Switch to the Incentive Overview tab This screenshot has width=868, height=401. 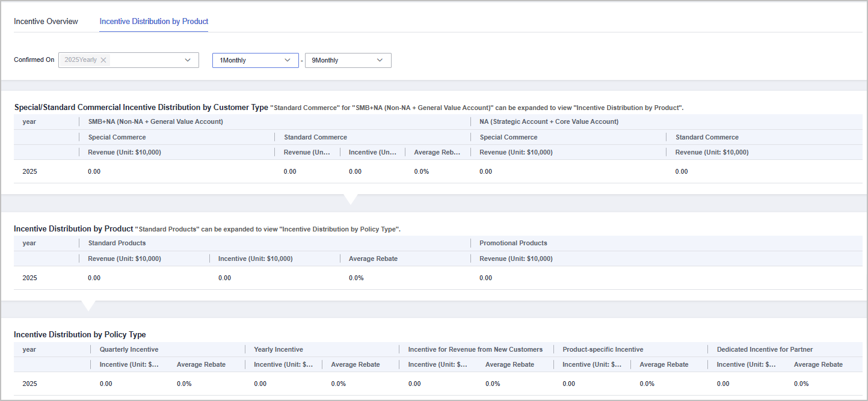coord(46,22)
